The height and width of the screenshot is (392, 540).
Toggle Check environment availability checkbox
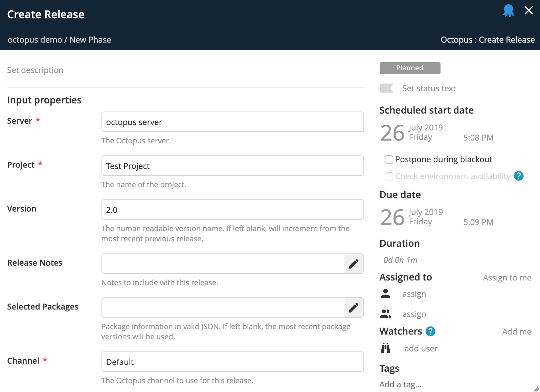tap(389, 176)
